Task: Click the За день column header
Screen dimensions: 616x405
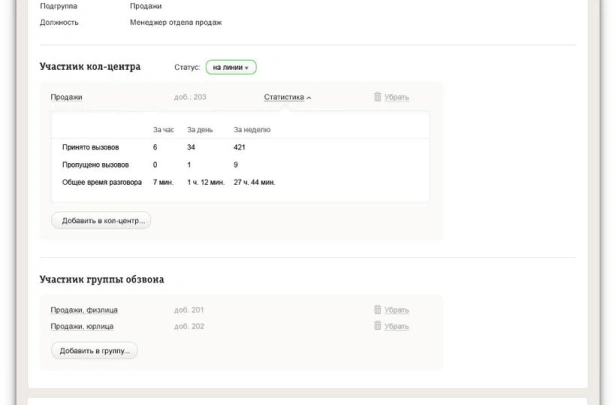Action: point(200,130)
